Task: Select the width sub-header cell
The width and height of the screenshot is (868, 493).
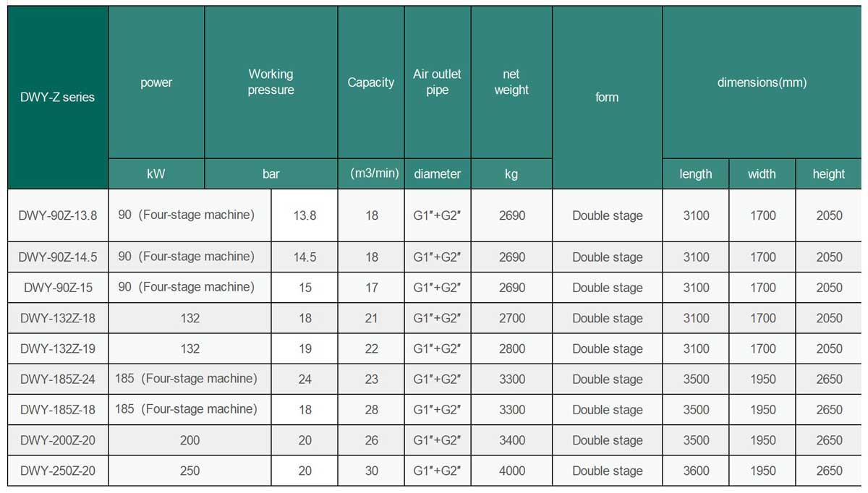Action: click(762, 173)
